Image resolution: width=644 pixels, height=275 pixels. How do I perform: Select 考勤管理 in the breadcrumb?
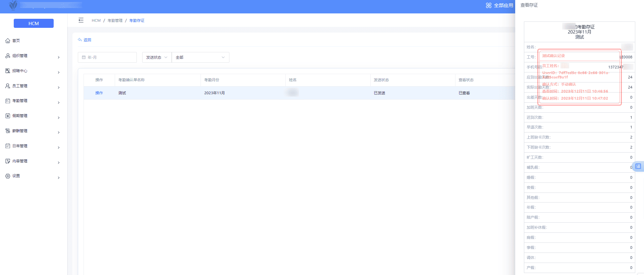click(115, 20)
